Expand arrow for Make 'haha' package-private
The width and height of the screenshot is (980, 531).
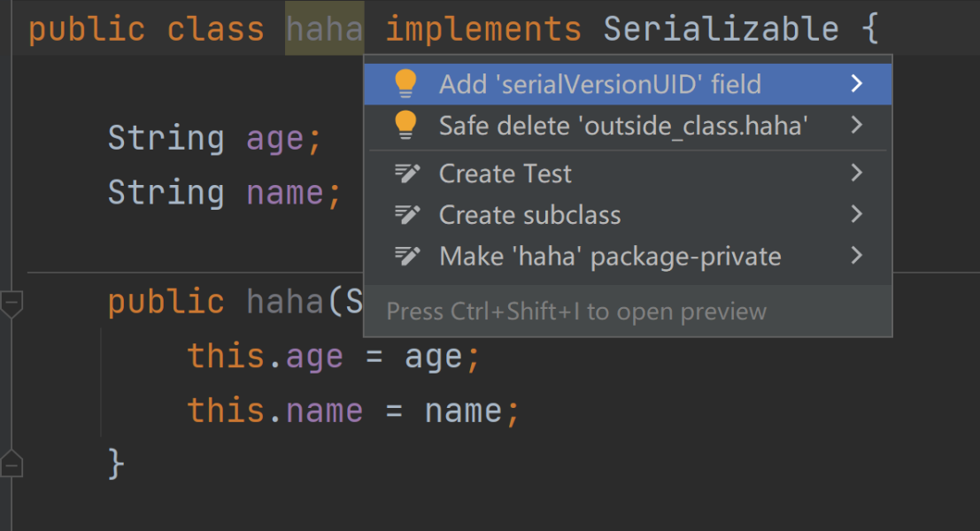[x=856, y=256]
